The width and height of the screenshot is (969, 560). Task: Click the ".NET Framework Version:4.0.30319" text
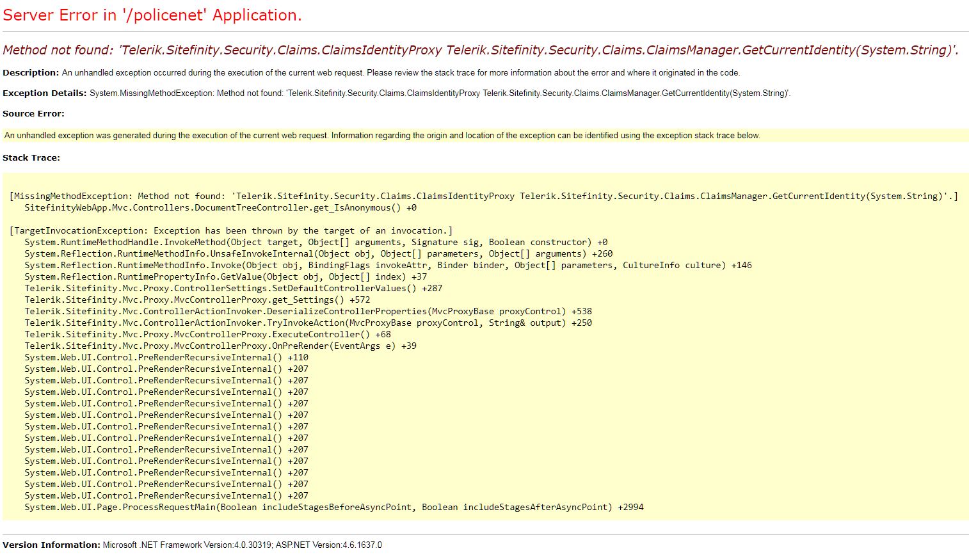(206, 545)
